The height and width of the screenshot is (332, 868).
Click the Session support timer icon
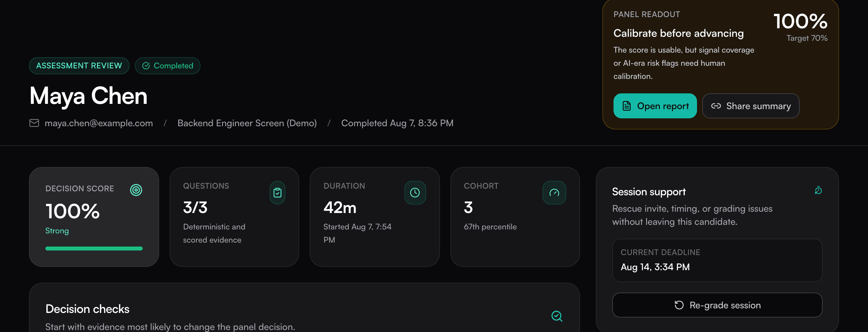pos(818,191)
